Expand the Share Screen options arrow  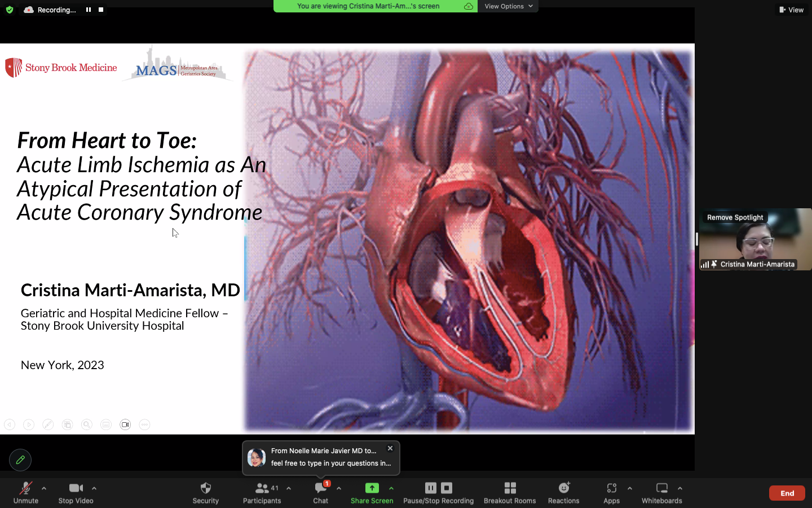coord(391,488)
